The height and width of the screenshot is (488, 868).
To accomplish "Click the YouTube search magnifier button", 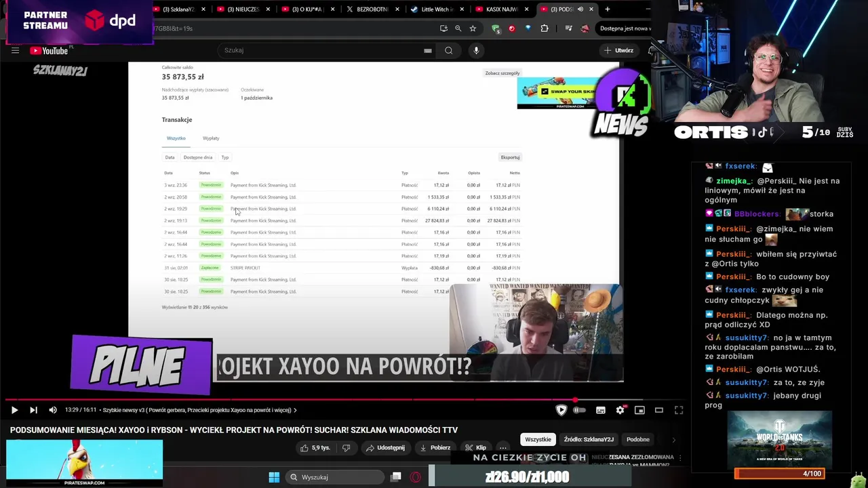I will coord(448,50).
